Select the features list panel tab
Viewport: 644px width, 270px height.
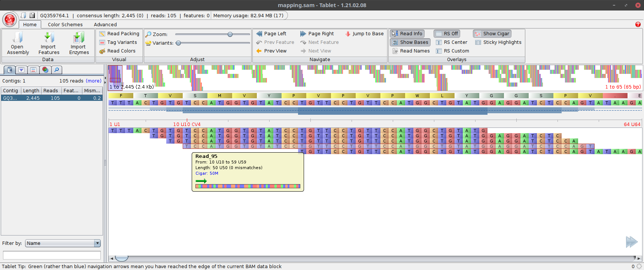click(33, 70)
